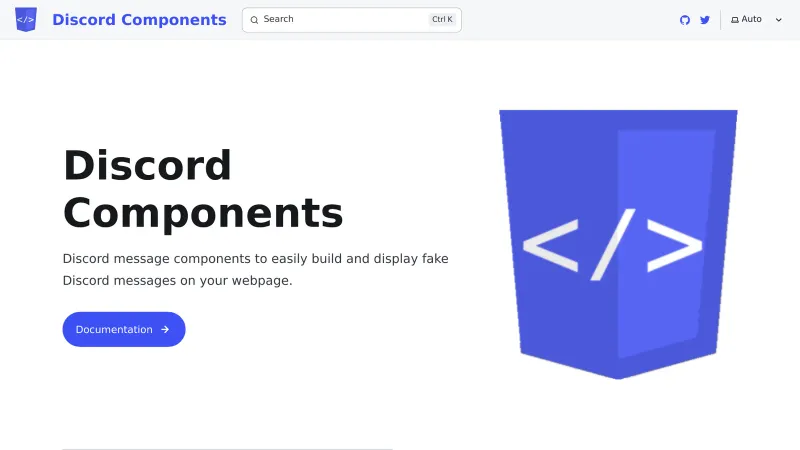The image size is (800, 450).
Task: Click the large Discord Components hero heading
Action: tap(203, 189)
